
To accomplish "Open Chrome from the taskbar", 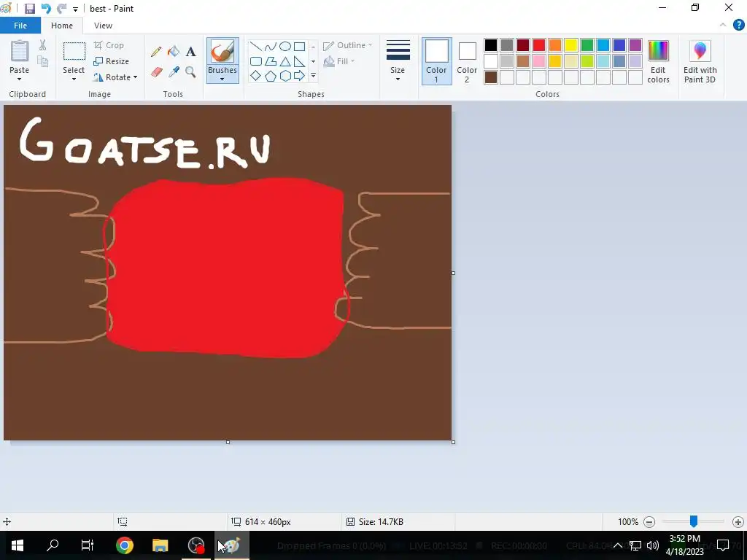I will (x=124, y=545).
